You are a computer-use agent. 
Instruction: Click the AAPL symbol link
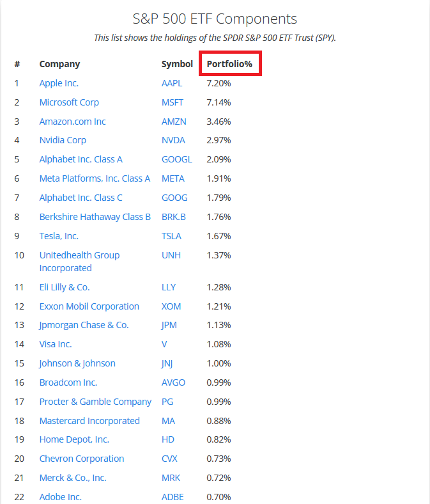click(x=172, y=83)
